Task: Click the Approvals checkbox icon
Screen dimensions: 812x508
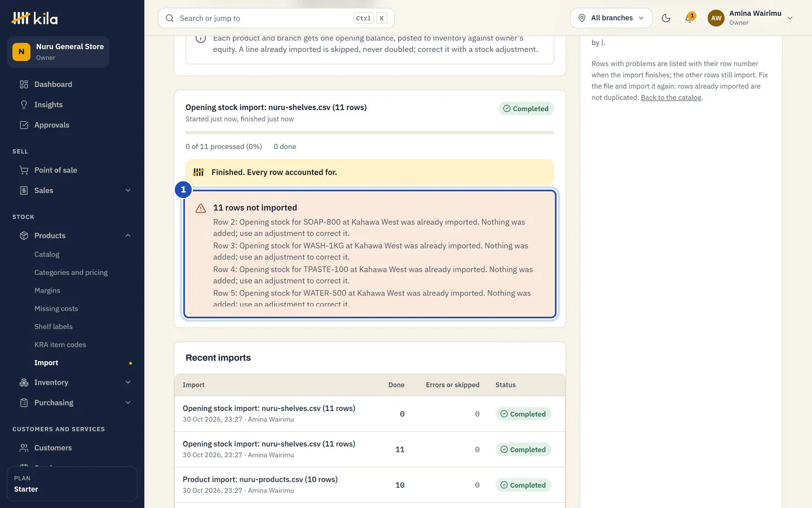Action: pos(24,125)
